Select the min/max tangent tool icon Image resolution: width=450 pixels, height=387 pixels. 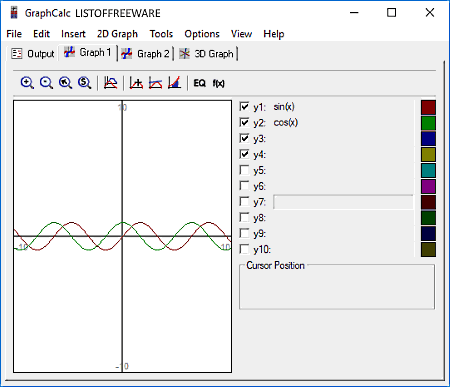pos(155,83)
